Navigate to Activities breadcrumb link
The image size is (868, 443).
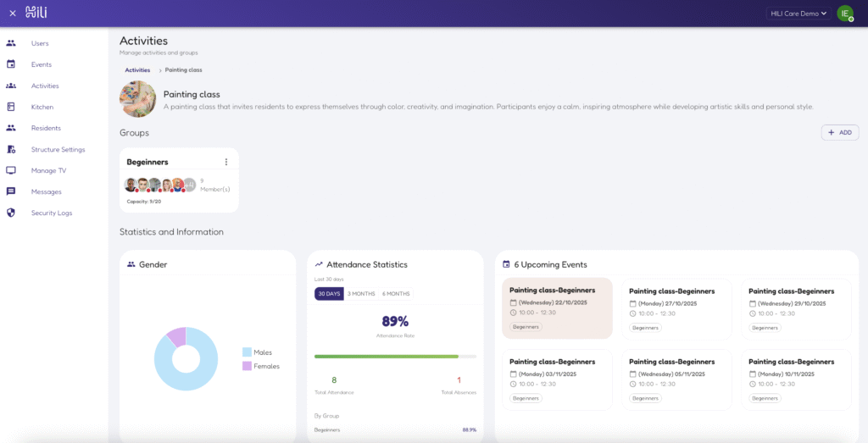(x=137, y=70)
